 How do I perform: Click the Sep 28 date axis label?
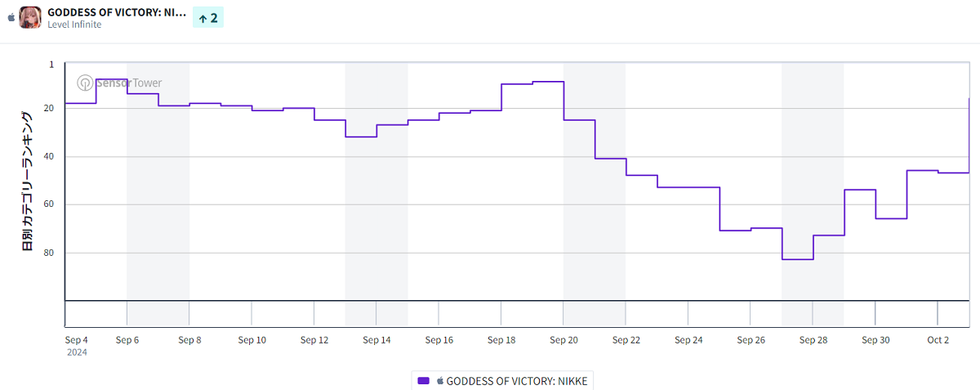click(x=813, y=340)
